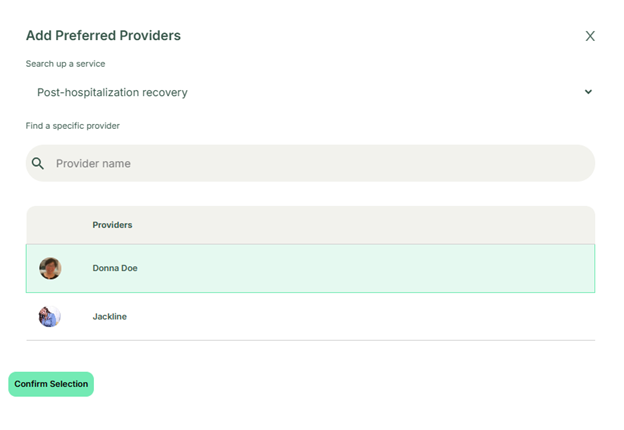Image resolution: width=624 pixels, height=430 pixels.
Task: Select the Jackline provider row
Action: (310, 317)
